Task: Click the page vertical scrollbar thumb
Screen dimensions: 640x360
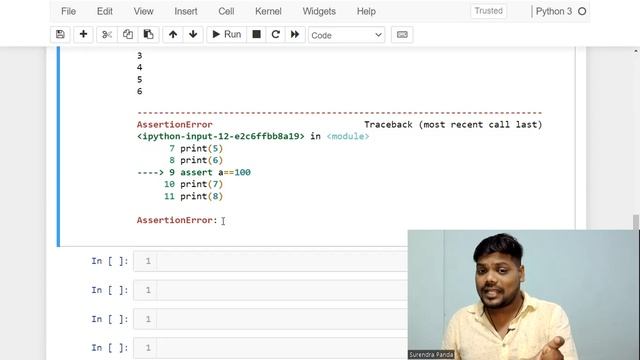Action: [636, 223]
